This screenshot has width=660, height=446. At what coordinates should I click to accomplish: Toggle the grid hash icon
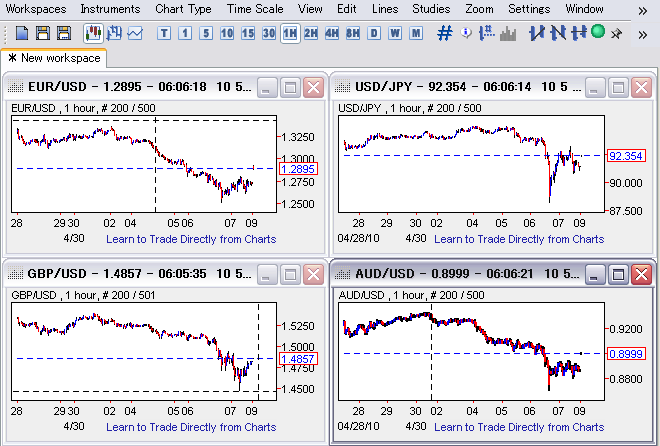(445, 33)
